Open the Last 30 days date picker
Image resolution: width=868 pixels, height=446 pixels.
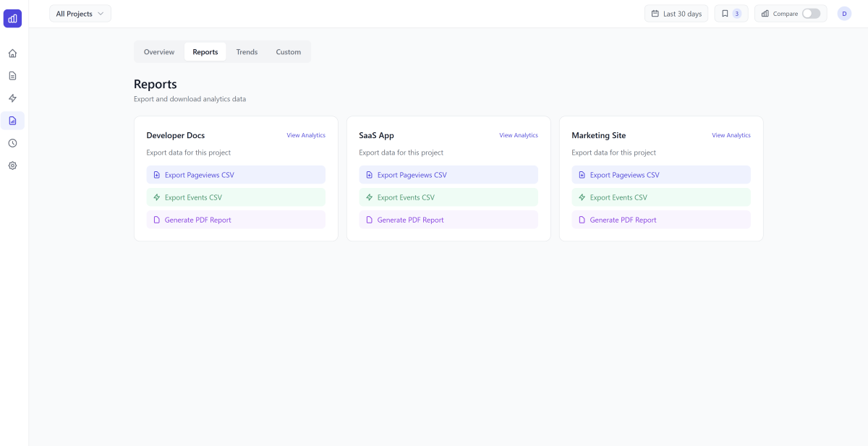676,14
